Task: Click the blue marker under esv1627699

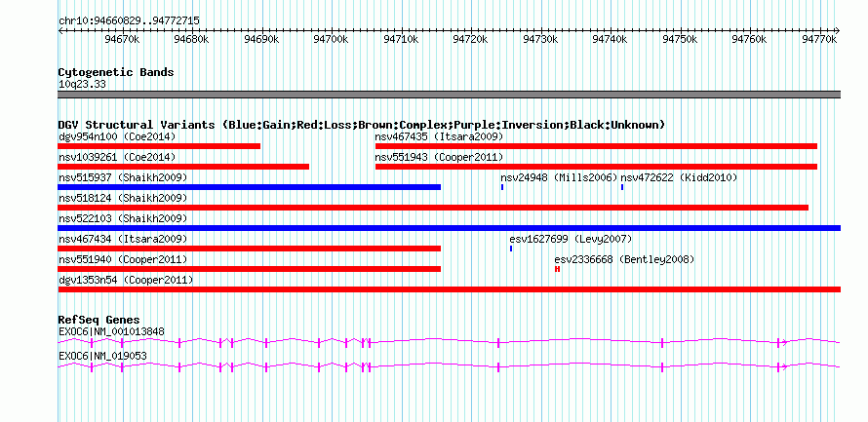Action: (511, 249)
